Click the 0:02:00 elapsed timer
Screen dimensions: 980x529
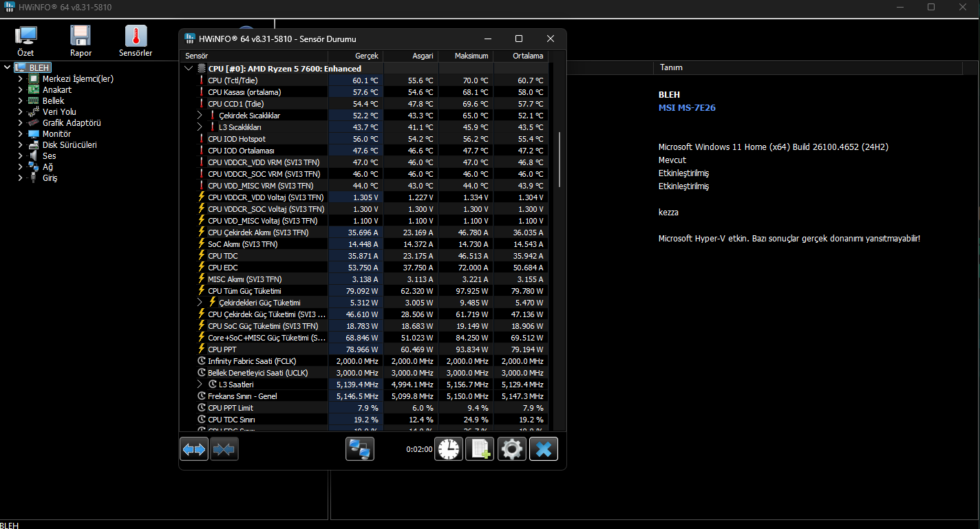[x=419, y=450]
